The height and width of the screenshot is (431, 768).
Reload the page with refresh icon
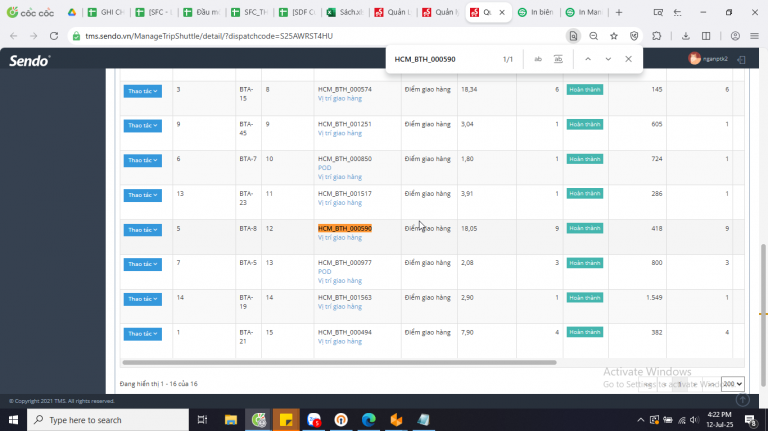coord(54,36)
